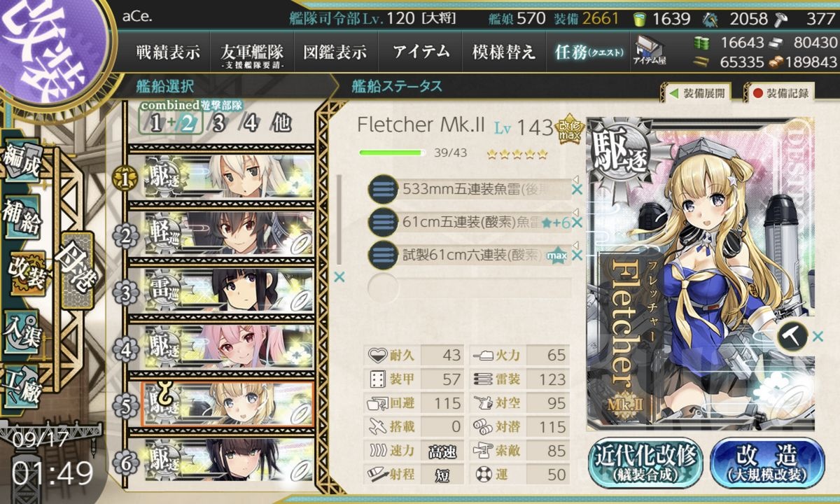Screen dimensions: 840x504
Task: Expand the 装備展開 equipment panel
Action: [696, 92]
